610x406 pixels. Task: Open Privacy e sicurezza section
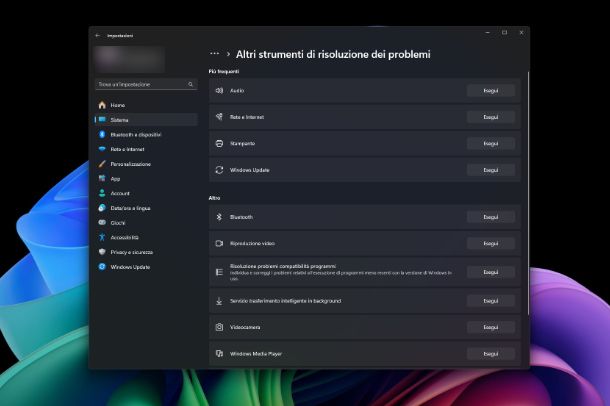[146, 252]
